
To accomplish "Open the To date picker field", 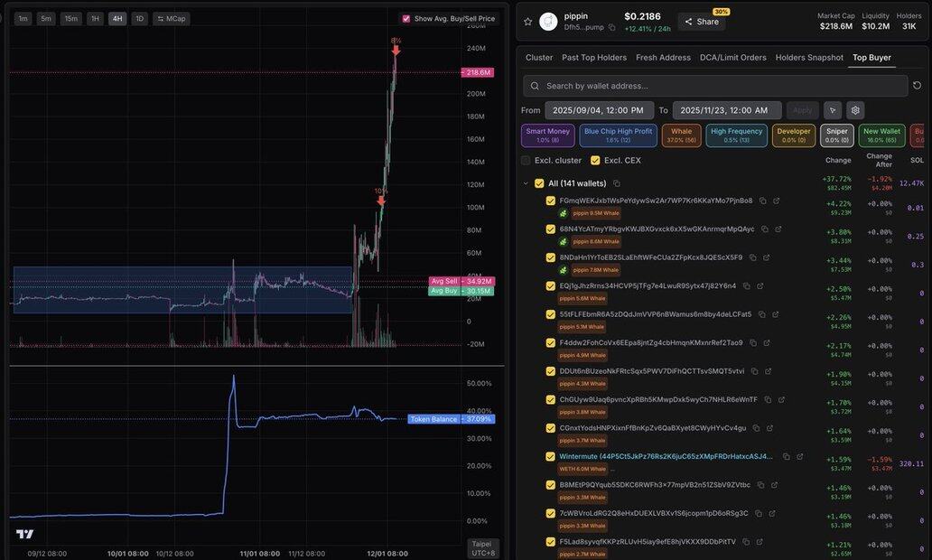I will click(726, 110).
